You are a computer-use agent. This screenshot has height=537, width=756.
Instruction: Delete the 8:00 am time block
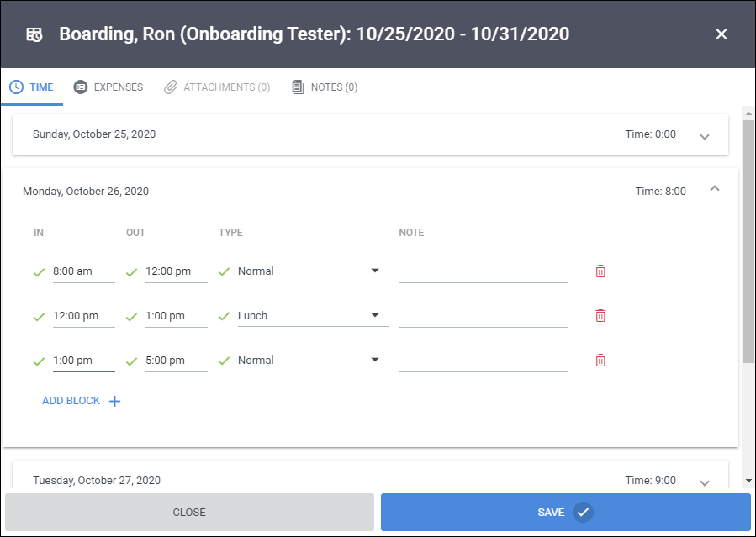(600, 271)
